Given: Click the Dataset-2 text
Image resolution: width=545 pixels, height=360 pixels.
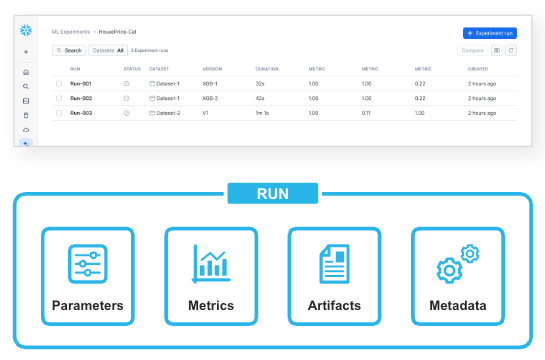Looking at the screenshot, I should (168, 113).
